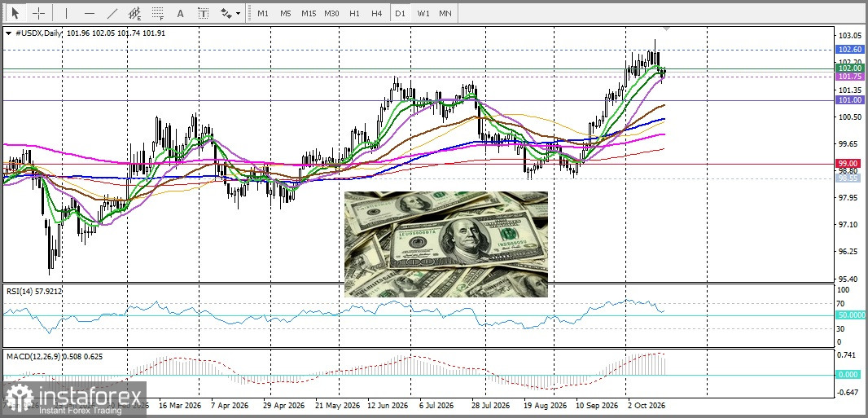This screenshot has width=868, height=418.
Task: Switch chart to W1 weekly timeframe
Action: (423, 13)
